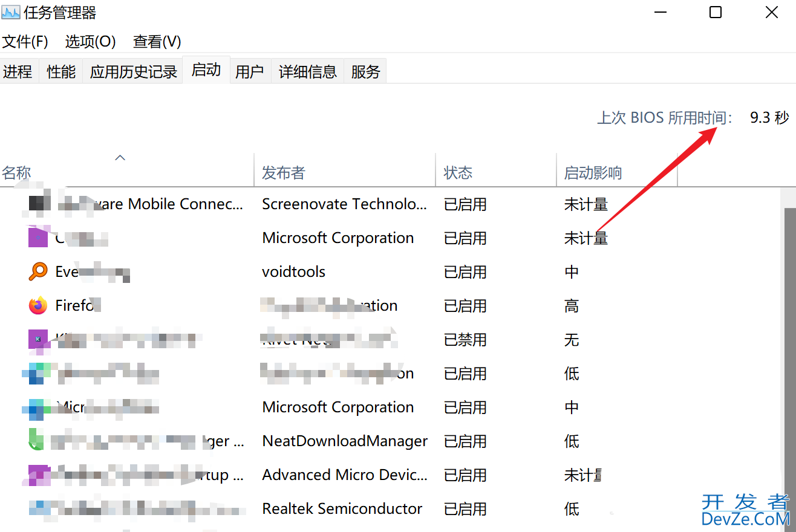Click 低 impact in NeatDownloadManager row
Screen dimensions: 796x532
tap(572, 441)
